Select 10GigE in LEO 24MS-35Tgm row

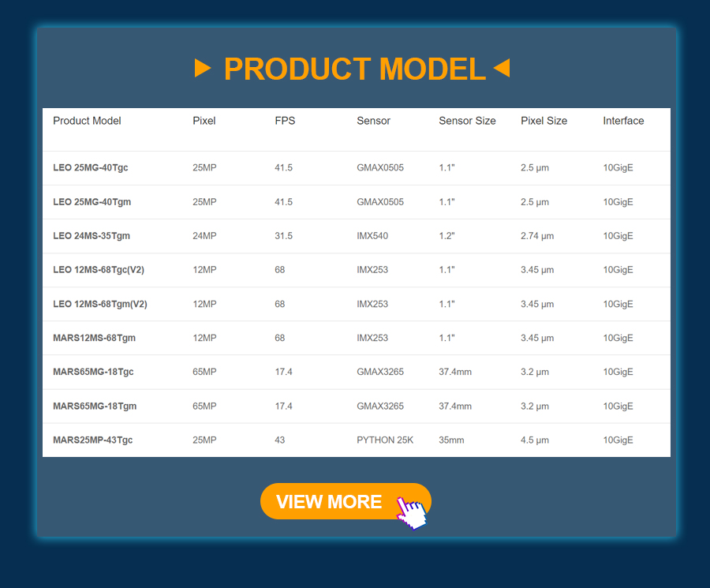618,235
